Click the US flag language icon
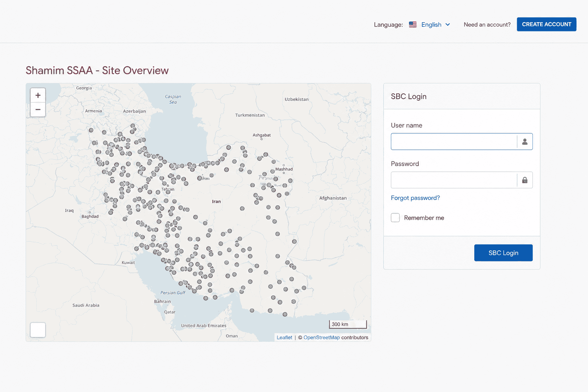The image size is (588, 392). (413, 24)
